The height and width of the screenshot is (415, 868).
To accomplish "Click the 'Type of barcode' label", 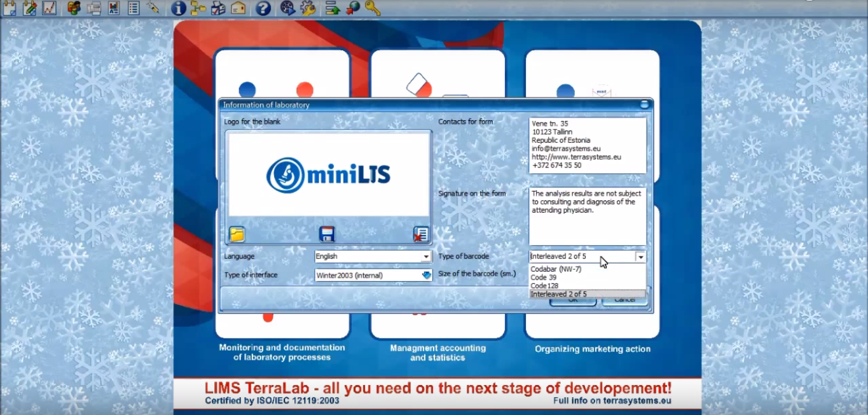I will pyautogui.click(x=464, y=257).
